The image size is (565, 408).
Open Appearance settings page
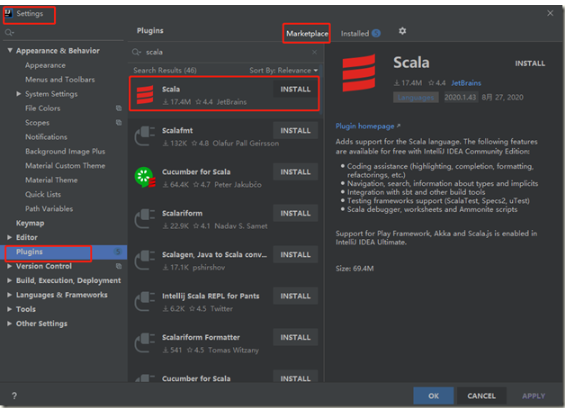45,65
